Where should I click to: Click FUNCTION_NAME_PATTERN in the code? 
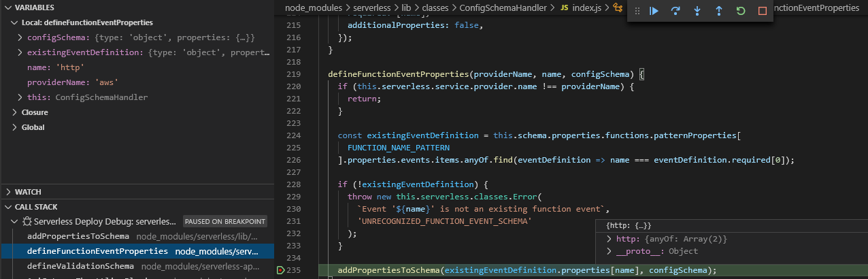point(399,148)
